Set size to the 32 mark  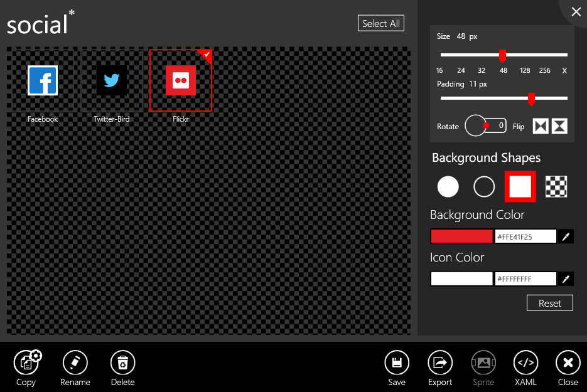pyautogui.click(x=482, y=70)
